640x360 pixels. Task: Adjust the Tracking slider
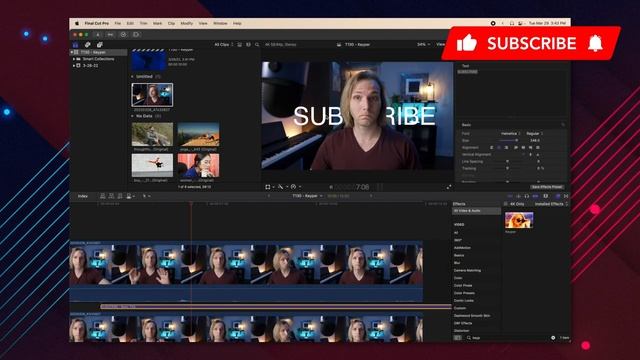pyautogui.click(x=507, y=168)
